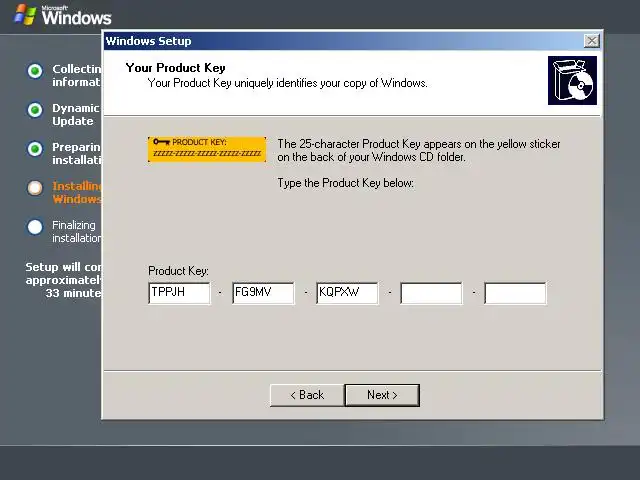Image resolution: width=640 pixels, height=480 pixels.
Task: Click the 'uniquely identifies your copy' subtitle
Action: pos(287,83)
